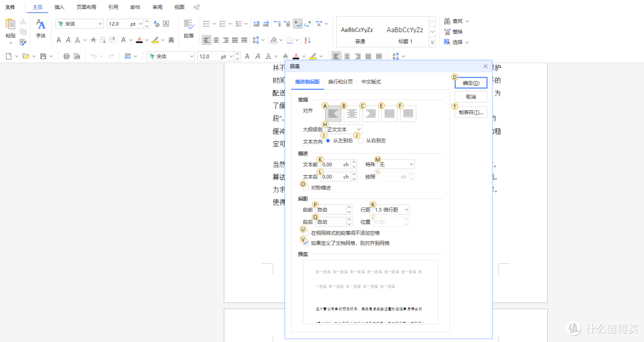Open the 插入 ribbon tab
Screen dimensions: 644x342
60,7
